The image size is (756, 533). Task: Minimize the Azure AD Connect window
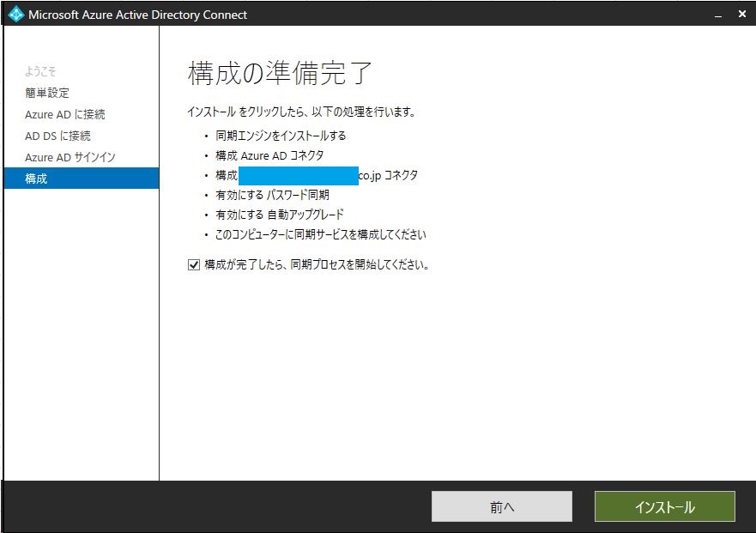coord(717,14)
